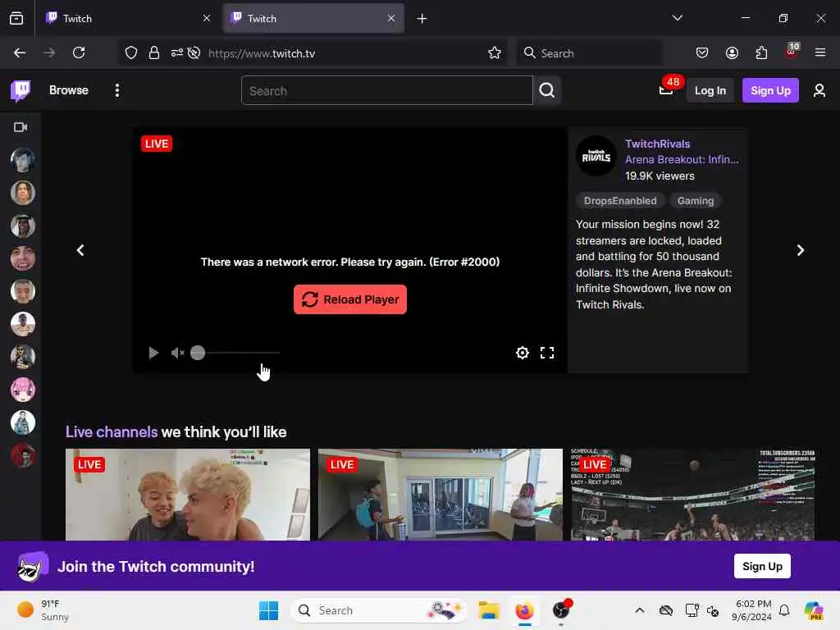Close the first Twitch tab
Viewport: 840px width, 630px height.
pos(207,18)
